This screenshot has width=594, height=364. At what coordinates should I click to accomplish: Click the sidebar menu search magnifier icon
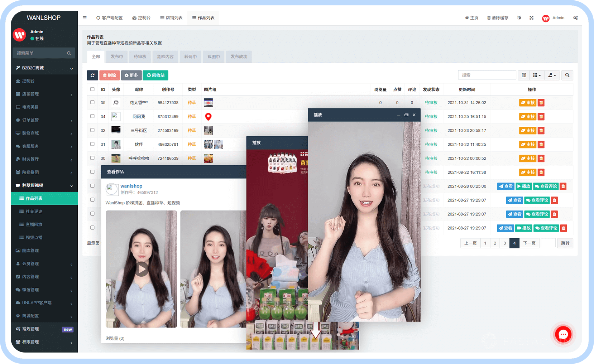[69, 53]
